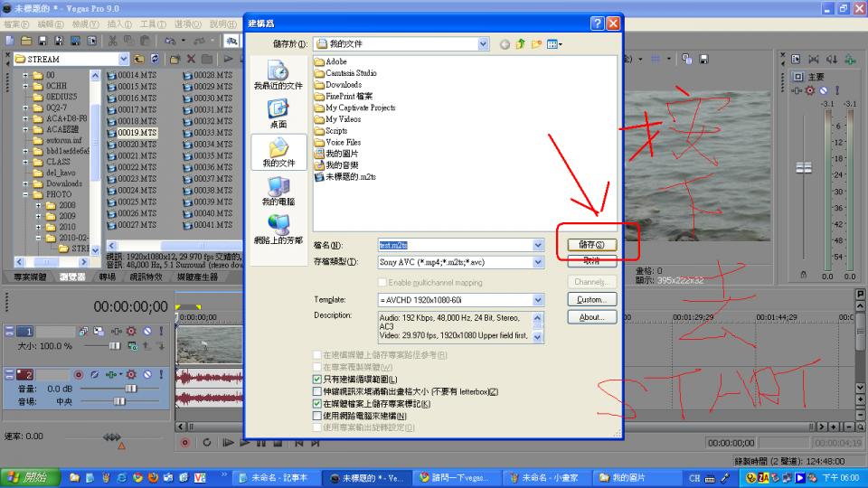Screen dimensions: 868x488
Task: Toggle save project markers in media file
Action: point(317,403)
